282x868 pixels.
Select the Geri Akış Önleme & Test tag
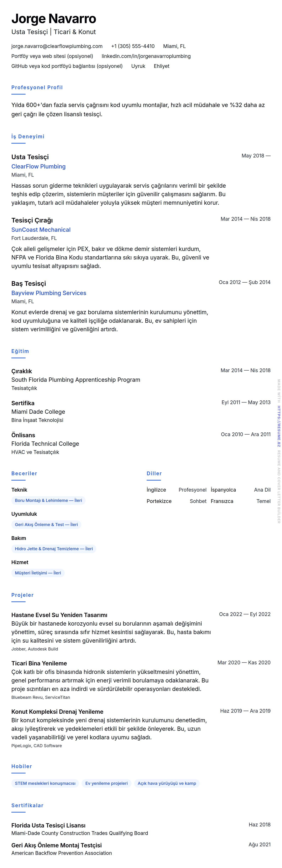[46, 525]
